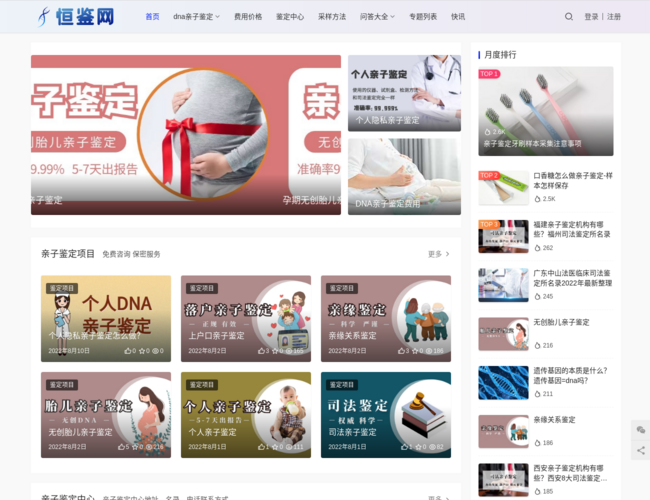This screenshot has width=650, height=500.
Task: Click the 亲子鉴定项目 section heading
Action: [x=68, y=254]
